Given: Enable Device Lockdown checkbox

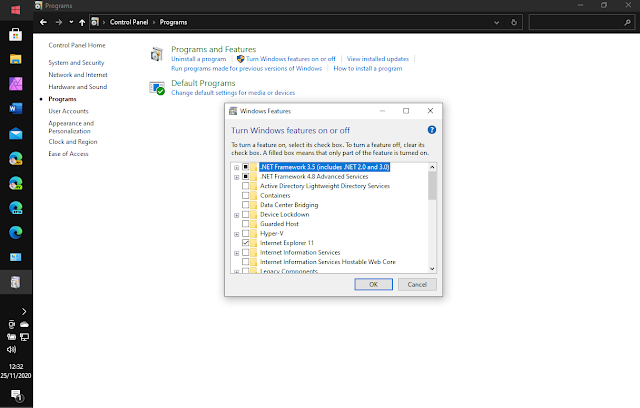Looking at the screenshot, I should [x=245, y=215].
